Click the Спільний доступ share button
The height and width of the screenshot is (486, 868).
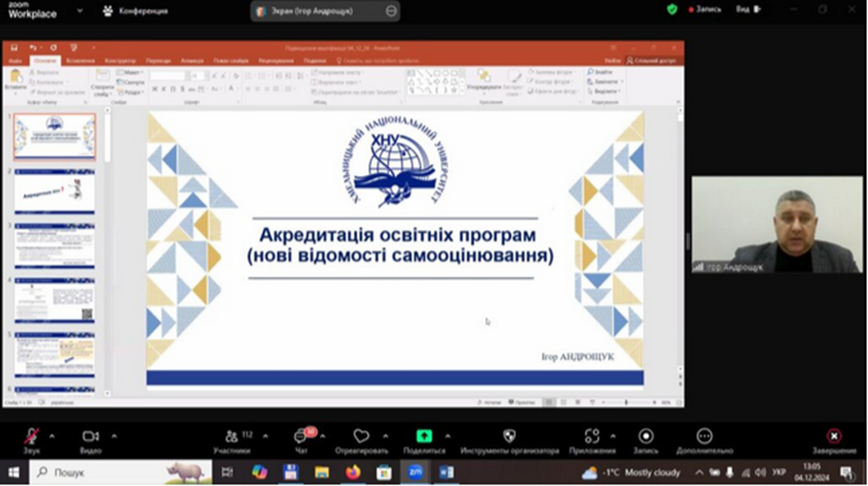(x=651, y=61)
